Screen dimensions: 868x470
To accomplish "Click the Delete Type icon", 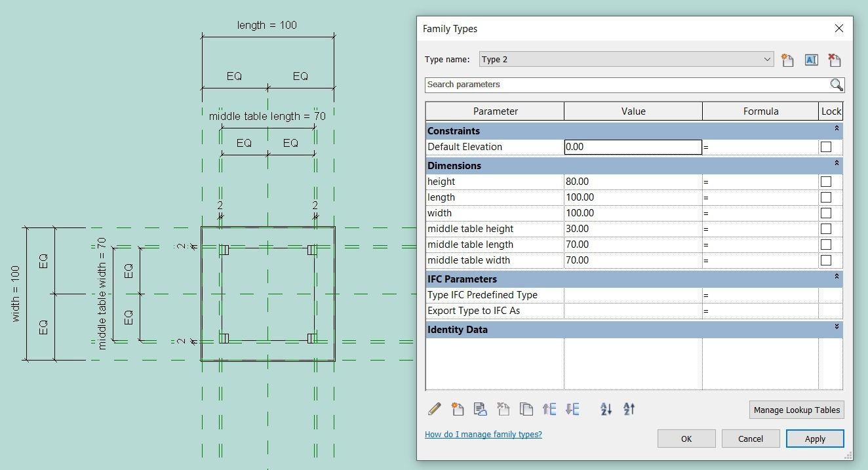I will [x=835, y=60].
